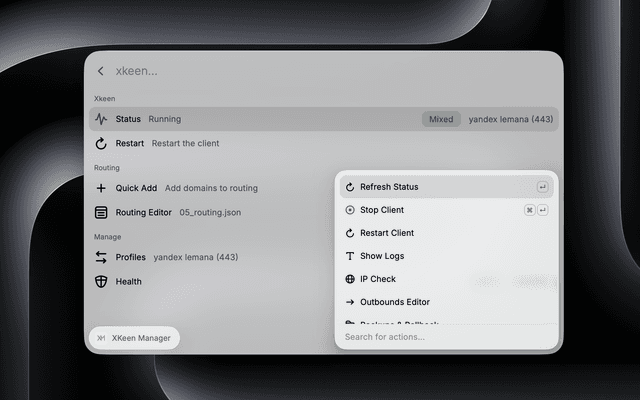This screenshot has width=640, height=400.
Task: Click the Stop Client circle icon
Action: coord(350,210)
